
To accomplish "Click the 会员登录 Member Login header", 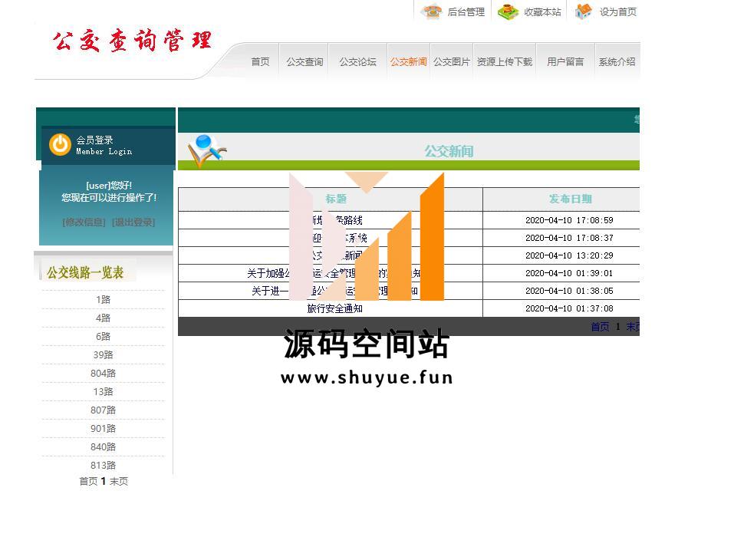I will [x=104, y=145].
